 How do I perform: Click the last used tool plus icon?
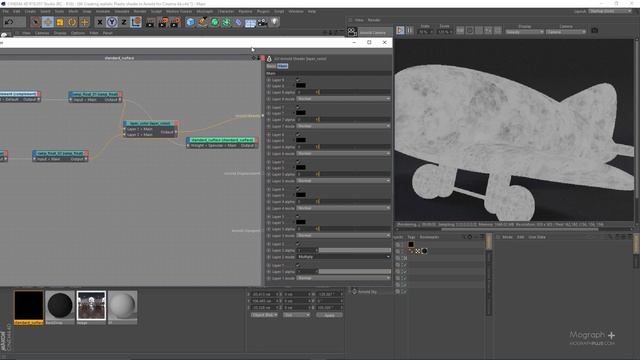pyautogui.click(x=84, y=22)
